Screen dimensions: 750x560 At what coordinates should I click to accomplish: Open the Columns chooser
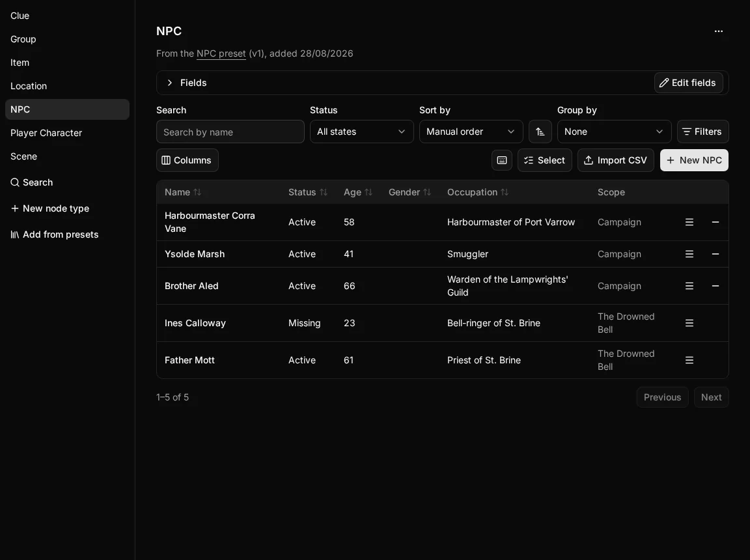[187, 160]
